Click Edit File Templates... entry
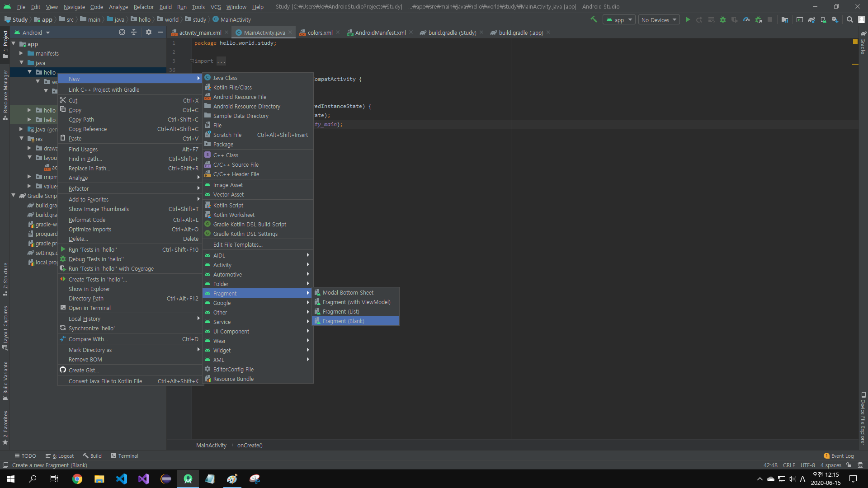This screenshot has height=488, width=868. tap(237, 244)
